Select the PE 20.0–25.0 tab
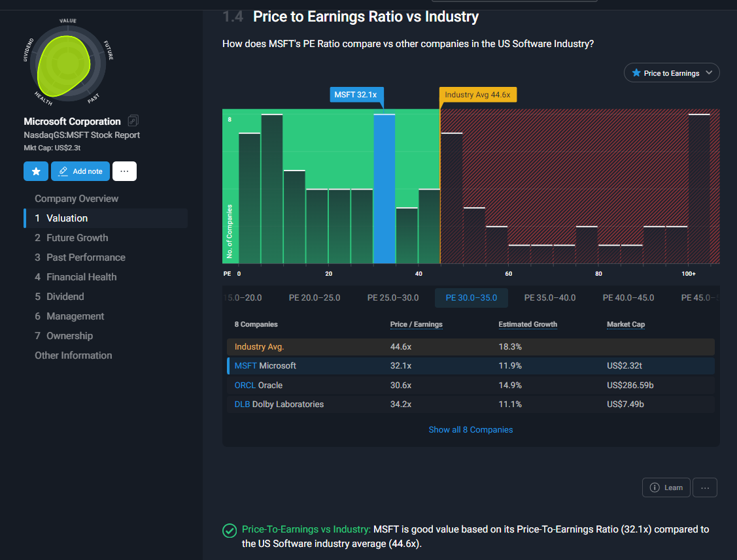Viewport: 737px width, 560px height. 315,298
